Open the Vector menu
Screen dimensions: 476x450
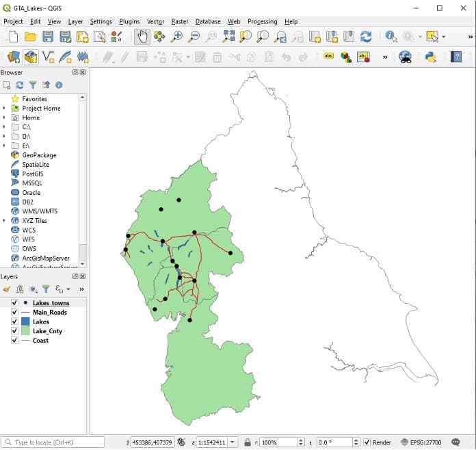[x=155, y=21]
